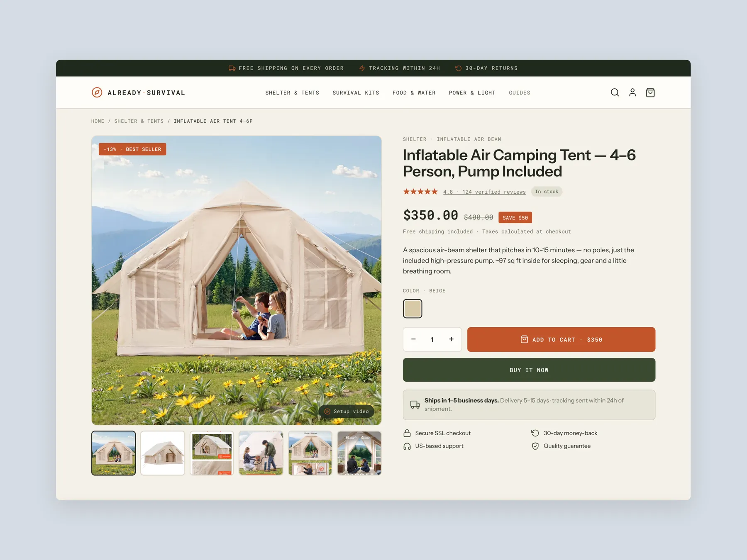
Task: Click the truck icon in shipping notice
Action: (x=415, y=404)
